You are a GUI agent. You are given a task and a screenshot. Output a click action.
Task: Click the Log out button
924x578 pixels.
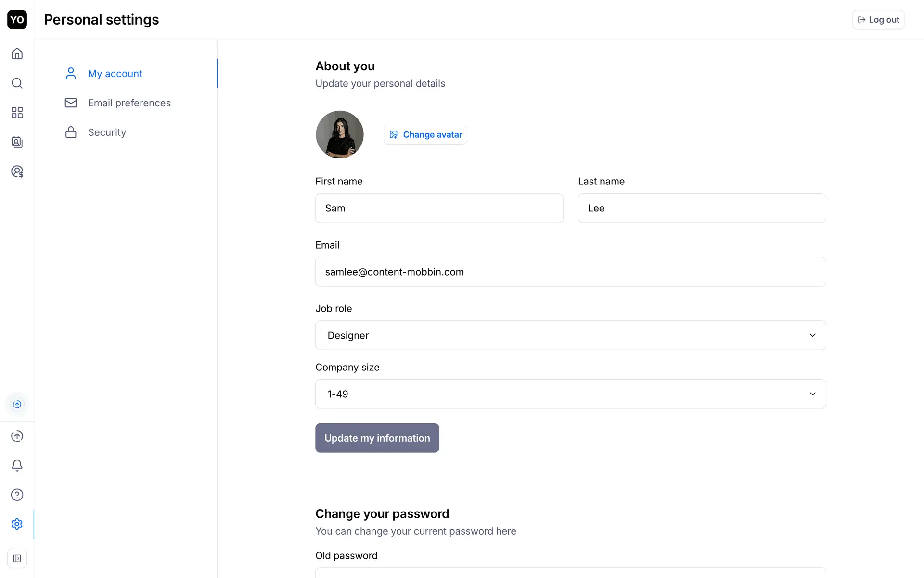click(x=878, y=20)
